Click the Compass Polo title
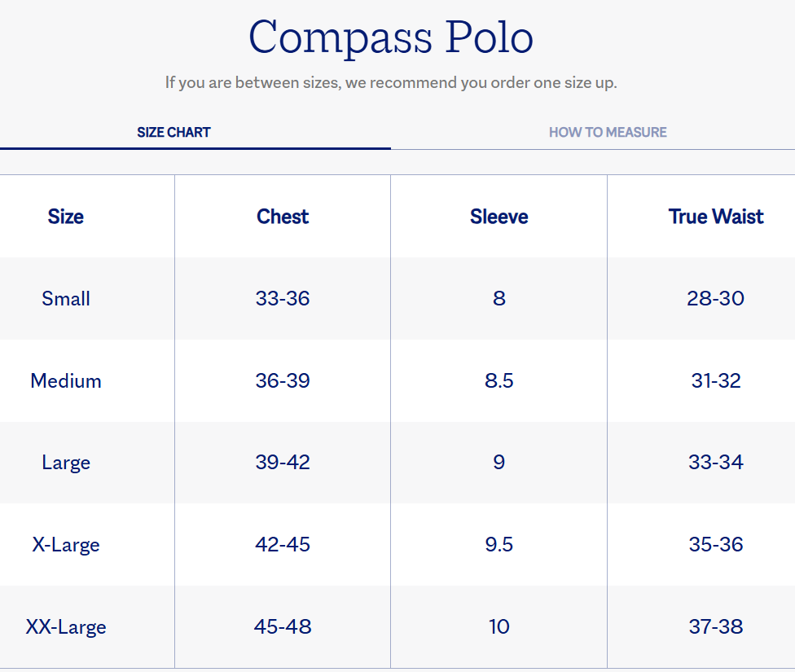The width and height of the screenshot is (795, 672). 391,37
